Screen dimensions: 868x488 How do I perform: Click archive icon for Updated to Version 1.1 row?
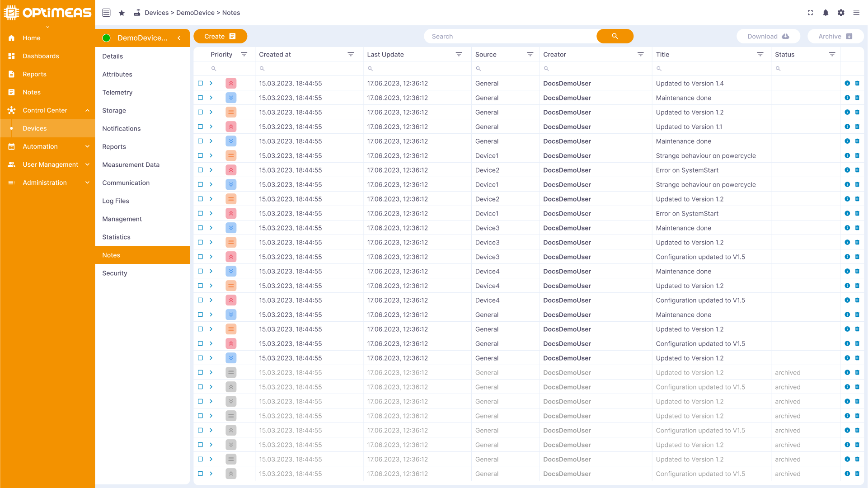coord(857,127)
